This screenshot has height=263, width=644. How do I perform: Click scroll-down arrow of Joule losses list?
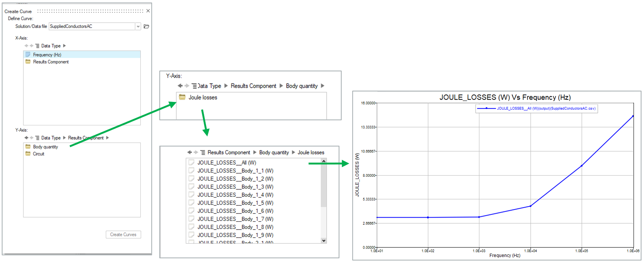pyautogui.click(x=324, y=241)
